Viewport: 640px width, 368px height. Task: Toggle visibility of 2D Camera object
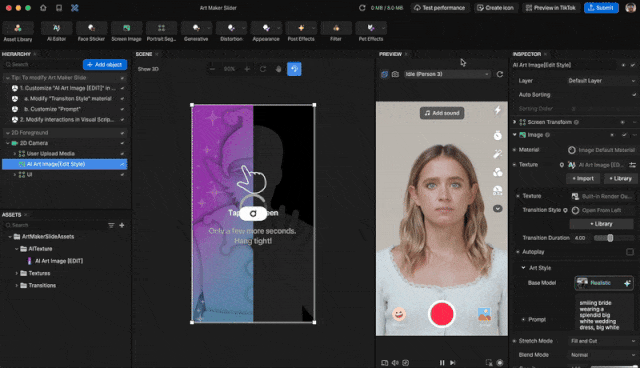point(122,143)
